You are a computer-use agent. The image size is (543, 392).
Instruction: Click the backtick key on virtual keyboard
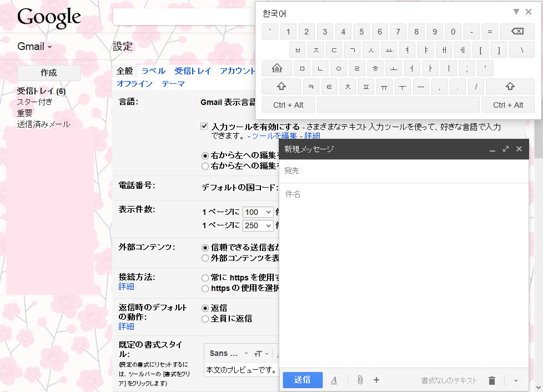coord(270,32)
